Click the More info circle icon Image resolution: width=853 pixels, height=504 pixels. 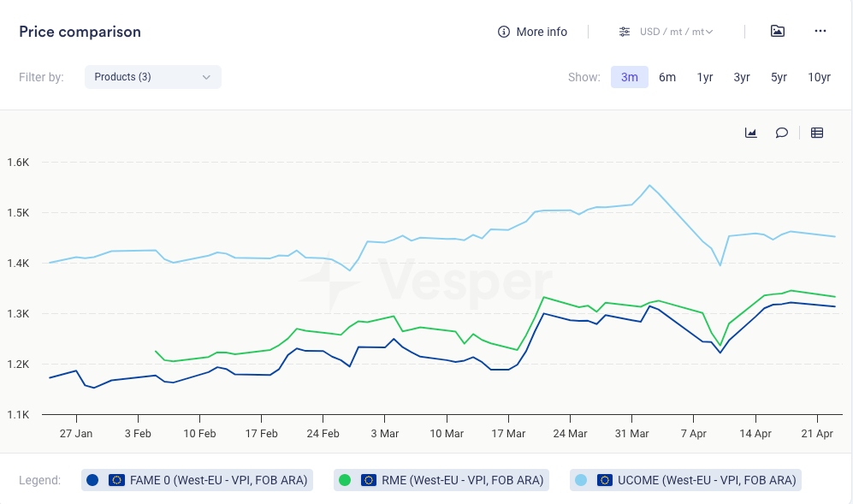click(x=504, y=32)
